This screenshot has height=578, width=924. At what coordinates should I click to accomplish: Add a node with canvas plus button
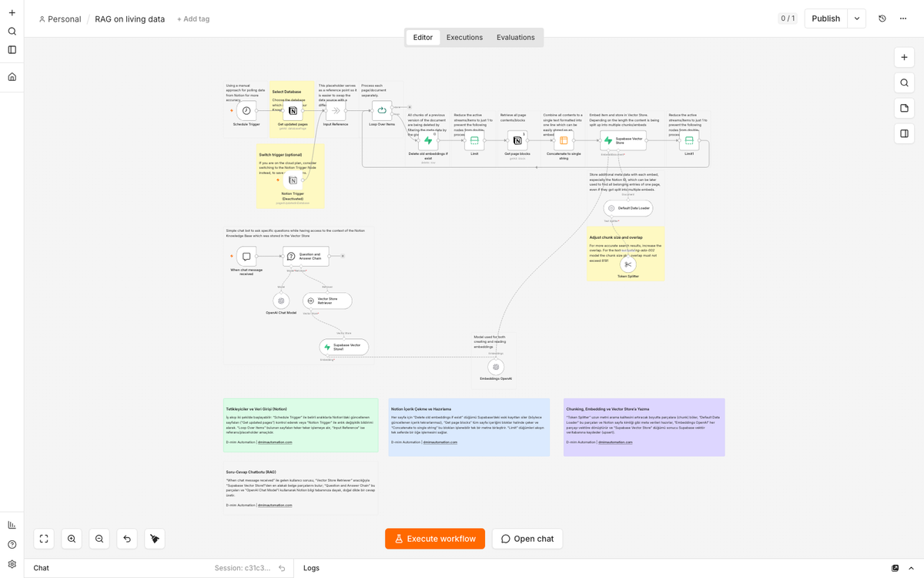pos(904,58)
